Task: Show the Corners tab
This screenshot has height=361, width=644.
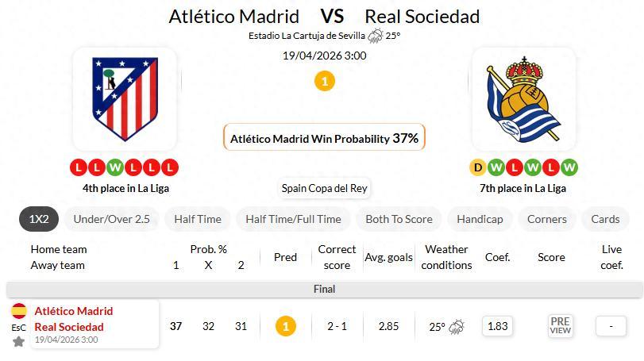Action: point(547,219)
